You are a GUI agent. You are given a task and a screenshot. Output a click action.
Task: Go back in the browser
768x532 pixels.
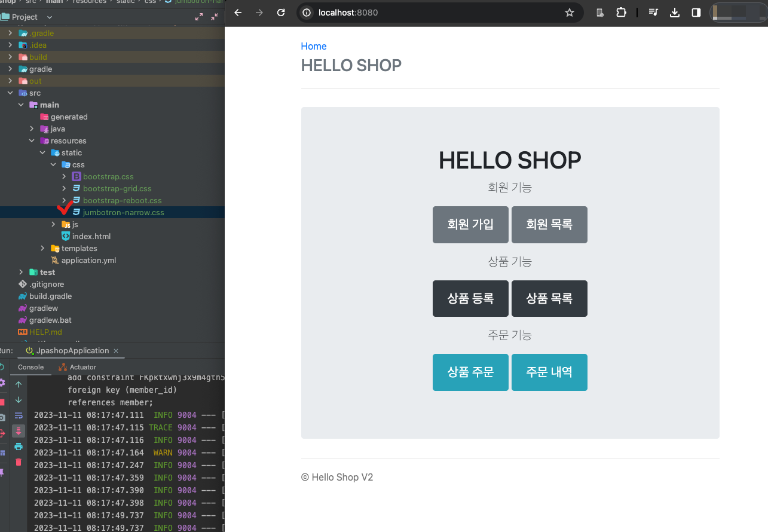238,13
